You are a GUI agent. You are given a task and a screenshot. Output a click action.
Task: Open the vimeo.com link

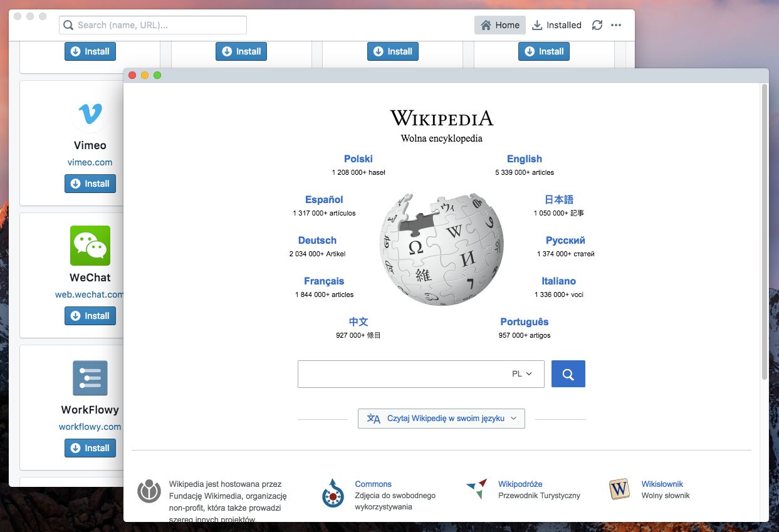pyautogui.click(x=90, y=162)
